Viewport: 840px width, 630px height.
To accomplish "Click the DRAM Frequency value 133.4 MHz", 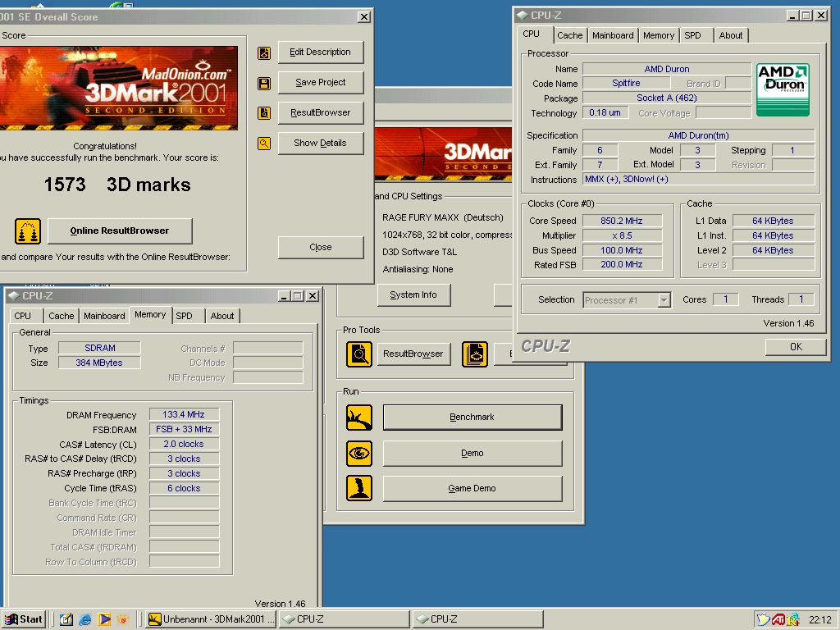I will coord(184,414).
